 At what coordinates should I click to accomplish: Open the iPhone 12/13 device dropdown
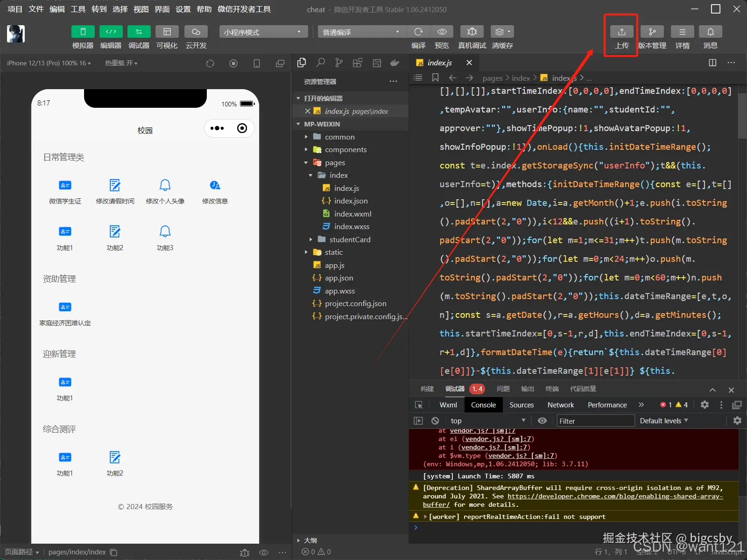point(49,63)
